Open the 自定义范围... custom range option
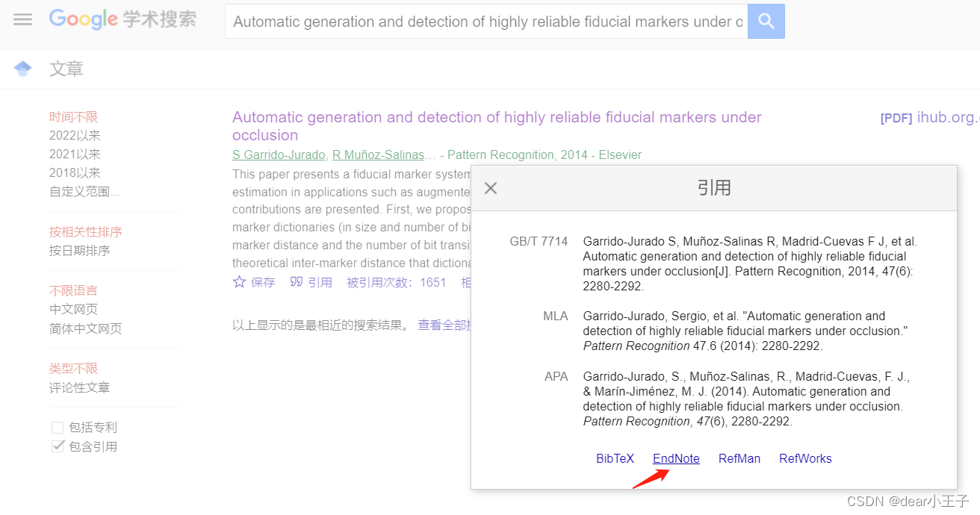The width and height of the screenshot is (980, 515). [x=84, y=192]
